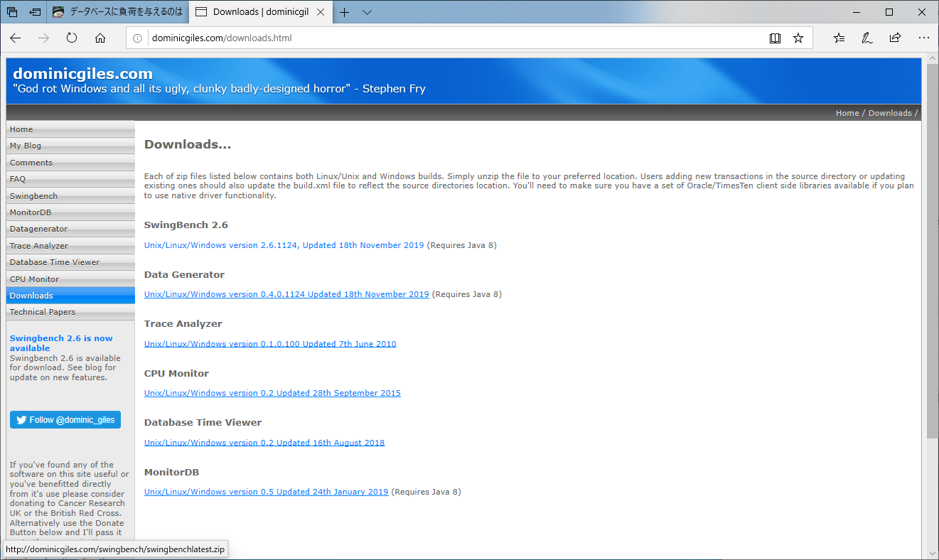Select Downloads sidebar item
Screen dimensions: 939x560
click(x=70, y=296)
